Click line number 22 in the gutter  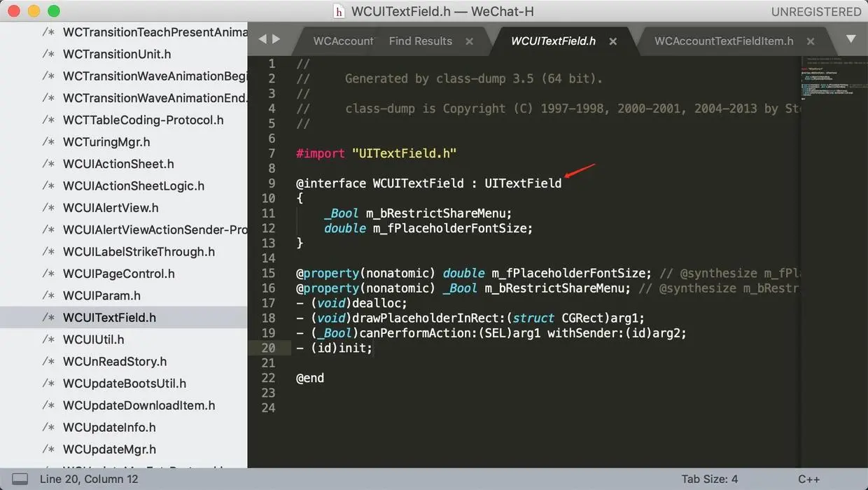pyautogui.click(x=269, y=378)
